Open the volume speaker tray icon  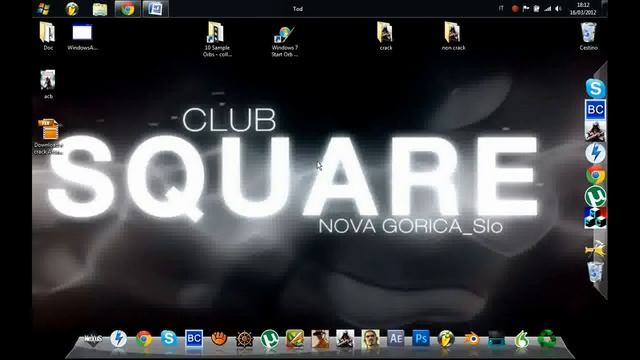click(x=558, y=9)
